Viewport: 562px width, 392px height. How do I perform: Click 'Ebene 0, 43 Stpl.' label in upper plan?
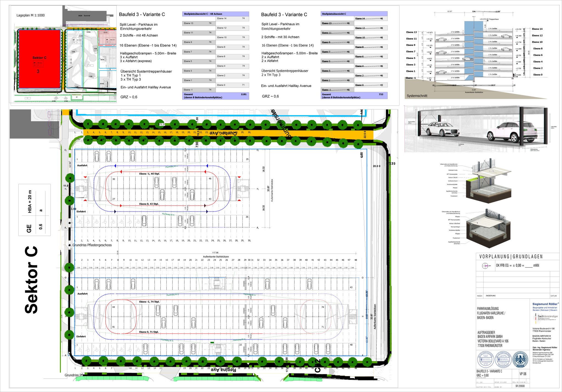pos(149,204)
